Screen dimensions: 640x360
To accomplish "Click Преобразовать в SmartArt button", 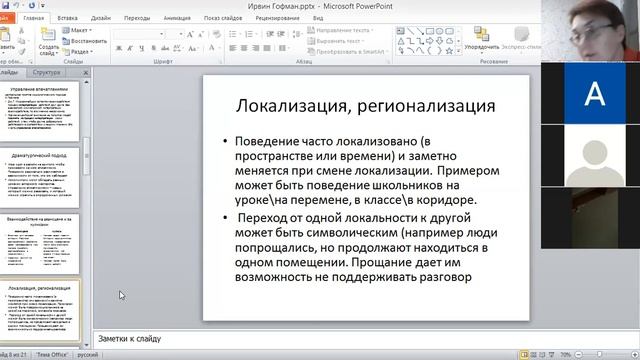I will point(348,52).
